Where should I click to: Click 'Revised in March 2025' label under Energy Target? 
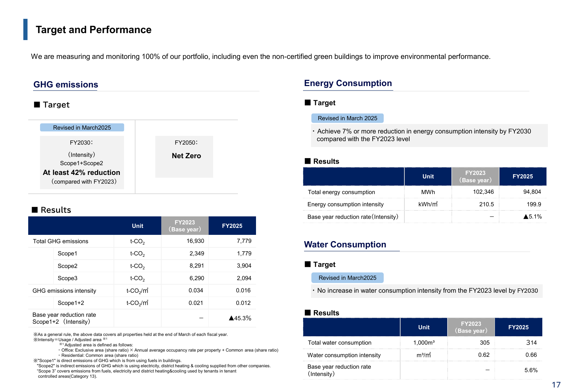tap(347, 118)
